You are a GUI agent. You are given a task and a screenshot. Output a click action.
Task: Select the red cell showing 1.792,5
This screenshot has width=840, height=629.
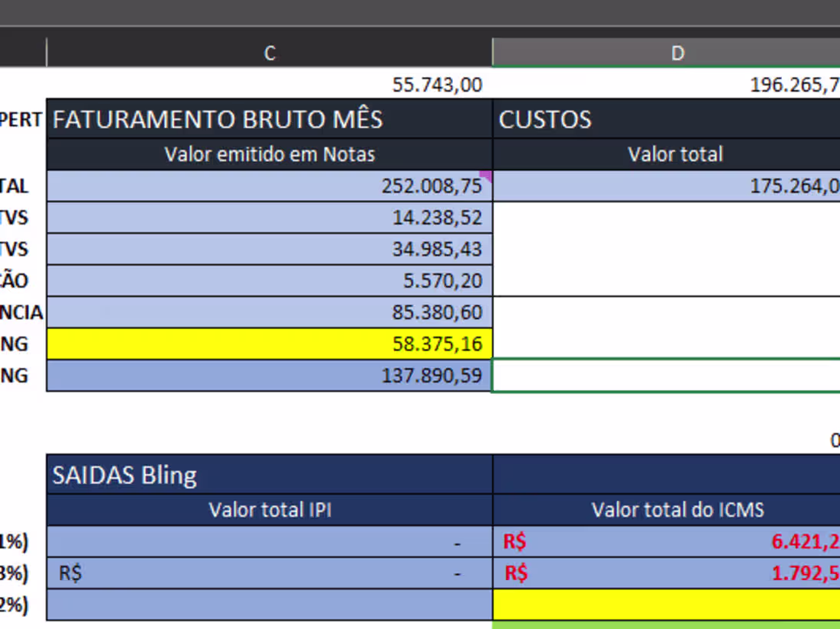[x=677, y=573]
